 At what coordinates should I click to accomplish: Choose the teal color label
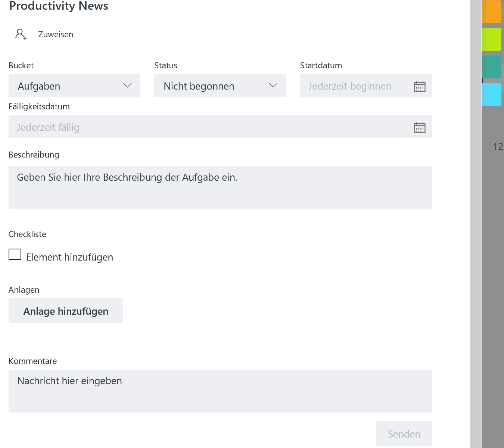[491, 67]
